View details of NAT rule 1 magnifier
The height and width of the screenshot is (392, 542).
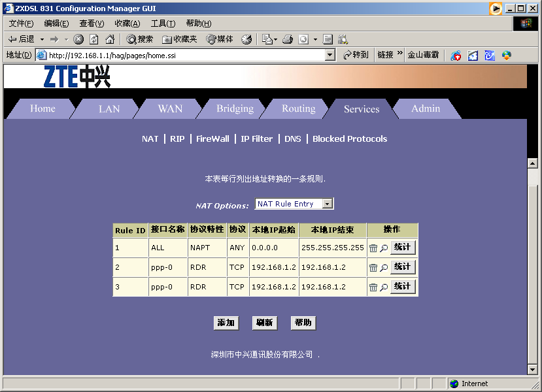click(384, 248)
